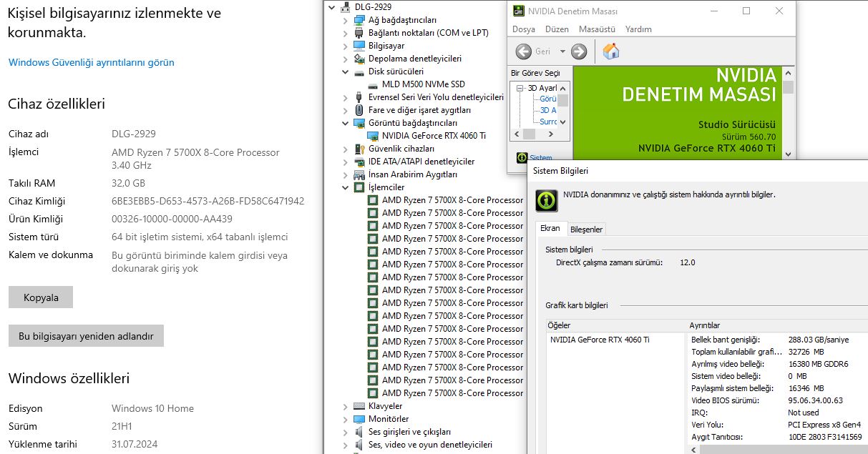Switch to the Bileşenler tab
The image size is (868, 454).
pos(587,229)
